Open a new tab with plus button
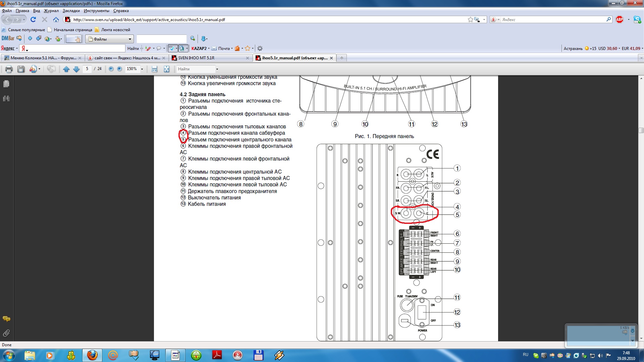The image size is (644, 362). [x=341, y=58]
